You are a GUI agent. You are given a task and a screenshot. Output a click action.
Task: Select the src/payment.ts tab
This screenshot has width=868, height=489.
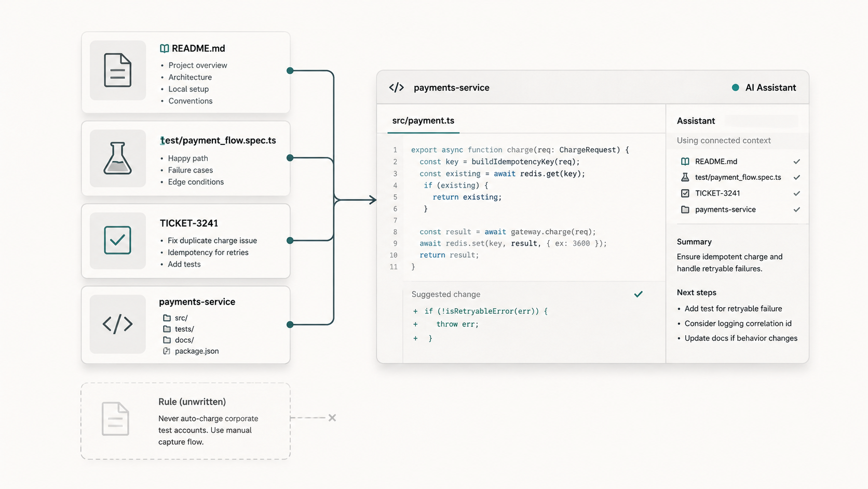[x=423, y=121]
